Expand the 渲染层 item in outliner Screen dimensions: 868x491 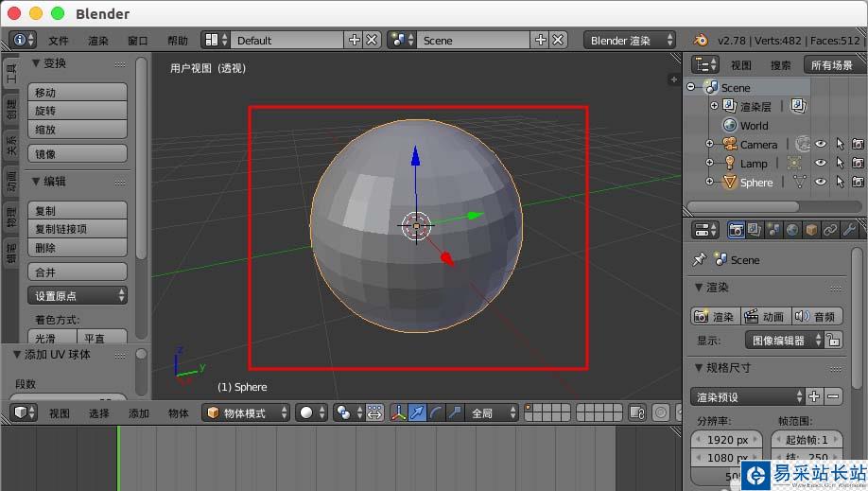(714, 105)
